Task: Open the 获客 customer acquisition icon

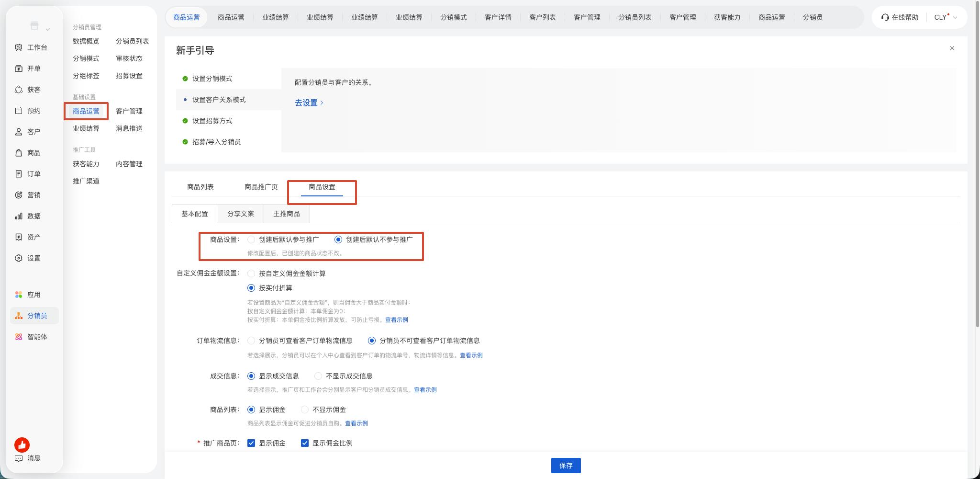Action: 19,90
